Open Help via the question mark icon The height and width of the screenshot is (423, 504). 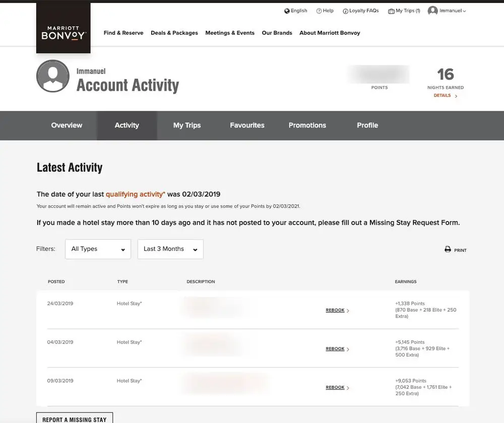[318, 10]
